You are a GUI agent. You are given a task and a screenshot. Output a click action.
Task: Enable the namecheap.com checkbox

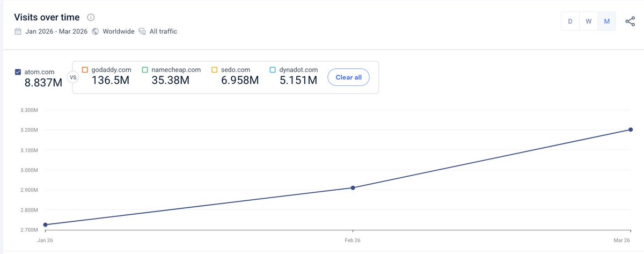(x=145, y=70)
